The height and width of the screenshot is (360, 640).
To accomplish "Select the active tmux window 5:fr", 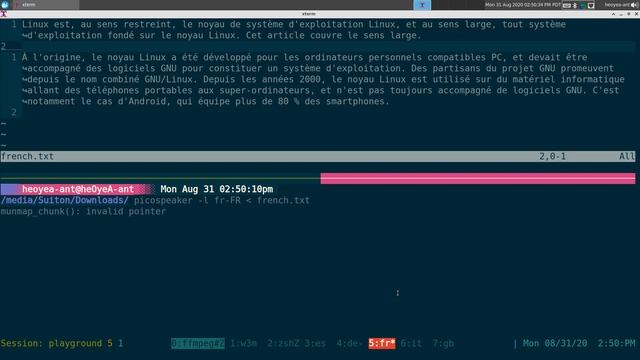I will coord(382,343).
